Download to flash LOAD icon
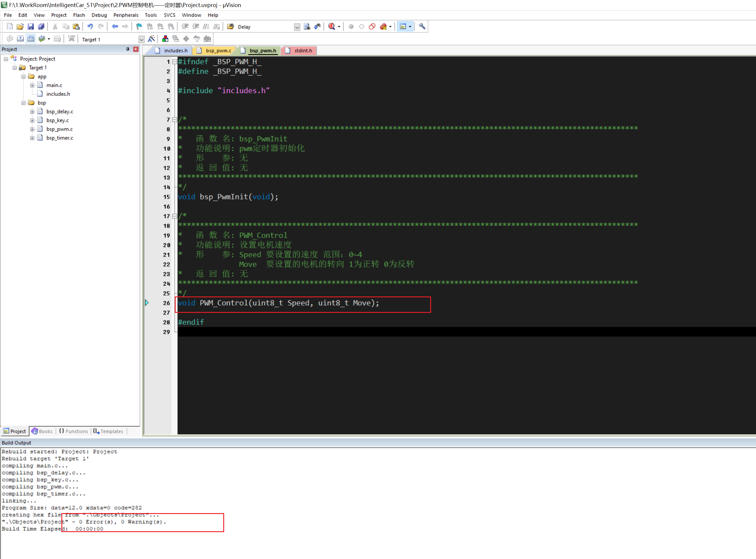The width and height of the screenshot is (756, 559). coord(71,39)
